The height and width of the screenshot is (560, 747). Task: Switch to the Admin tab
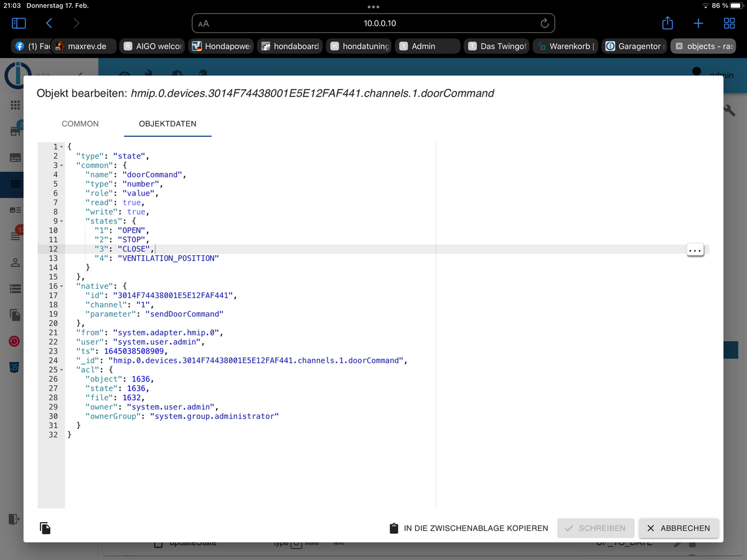[x=428, y=46]
